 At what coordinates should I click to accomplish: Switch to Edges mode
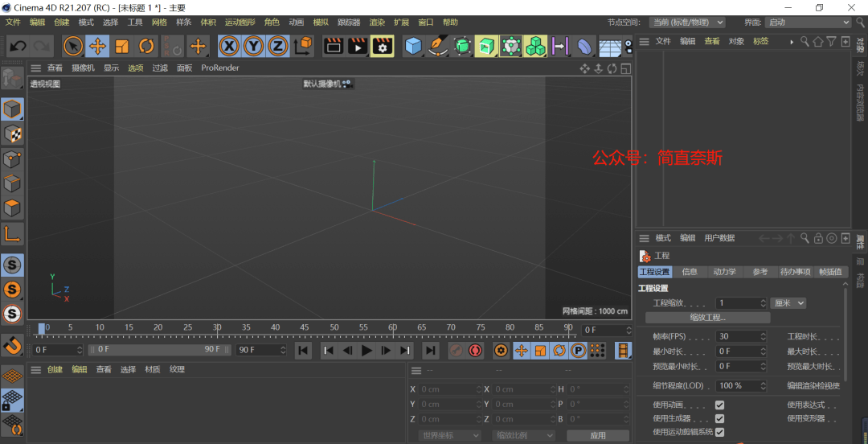13,184
